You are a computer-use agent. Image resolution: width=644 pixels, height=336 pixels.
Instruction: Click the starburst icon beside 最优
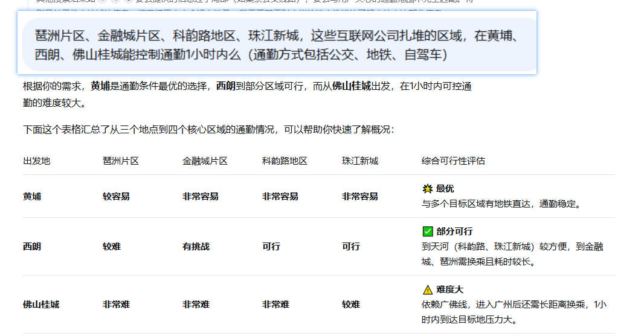point(427,189)
